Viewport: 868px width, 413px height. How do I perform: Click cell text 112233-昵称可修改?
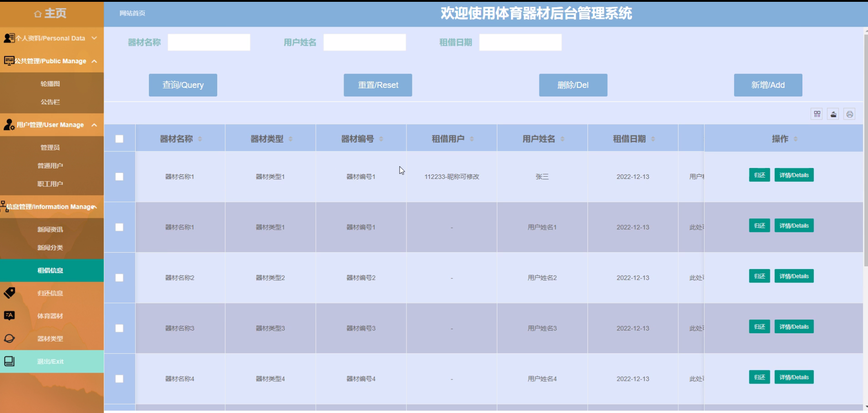pos(452,177)
